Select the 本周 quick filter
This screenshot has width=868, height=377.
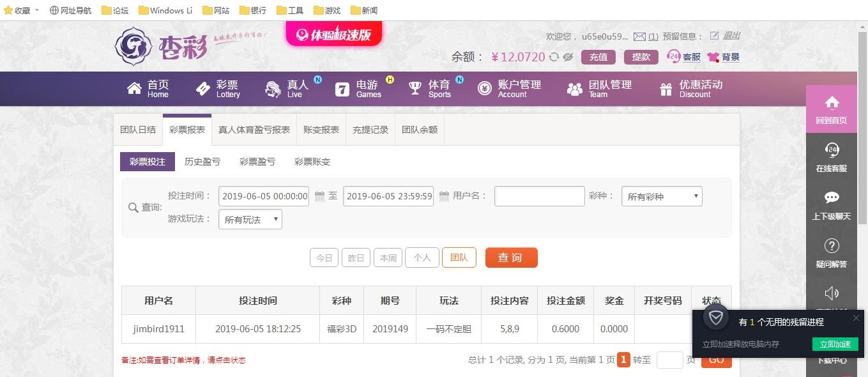388,258
